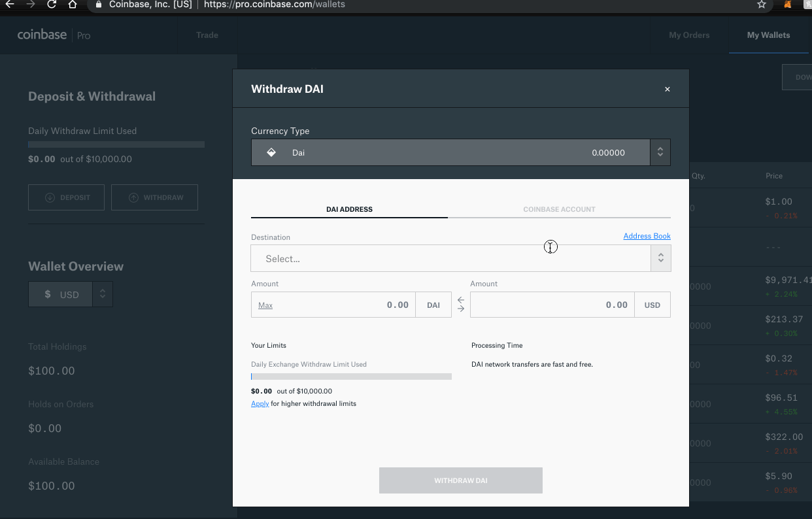The image size is (812, 519).
Task: Switch to the COINBASE ACCOUNT tab
Action: coord(559,209)
